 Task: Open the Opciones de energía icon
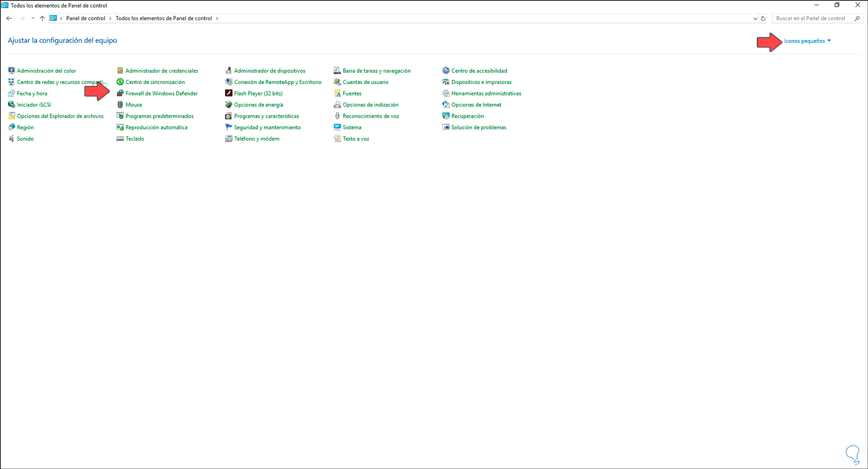point(229,105)
